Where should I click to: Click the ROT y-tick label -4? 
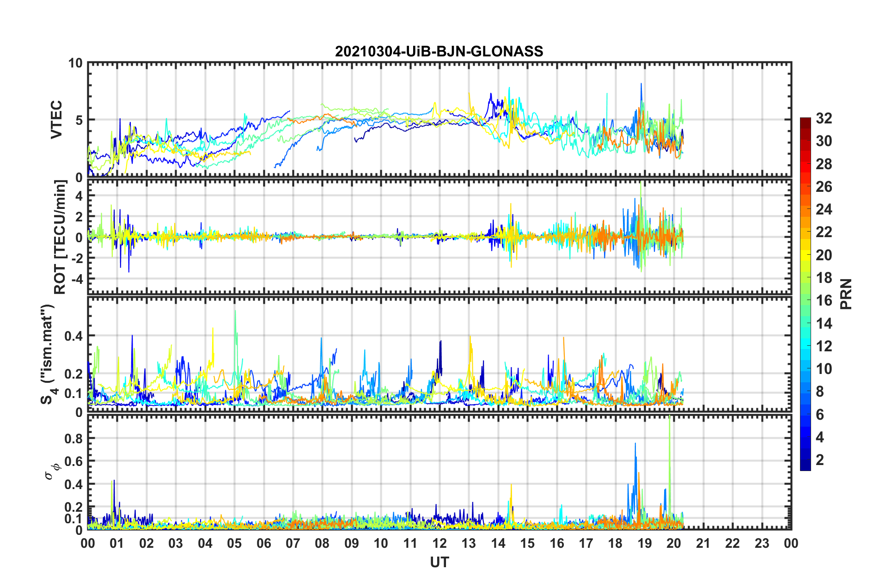[x=77, y=279]
